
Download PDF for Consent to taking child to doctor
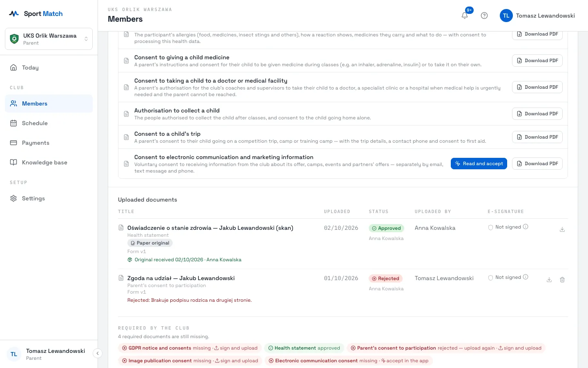(537, 87)
